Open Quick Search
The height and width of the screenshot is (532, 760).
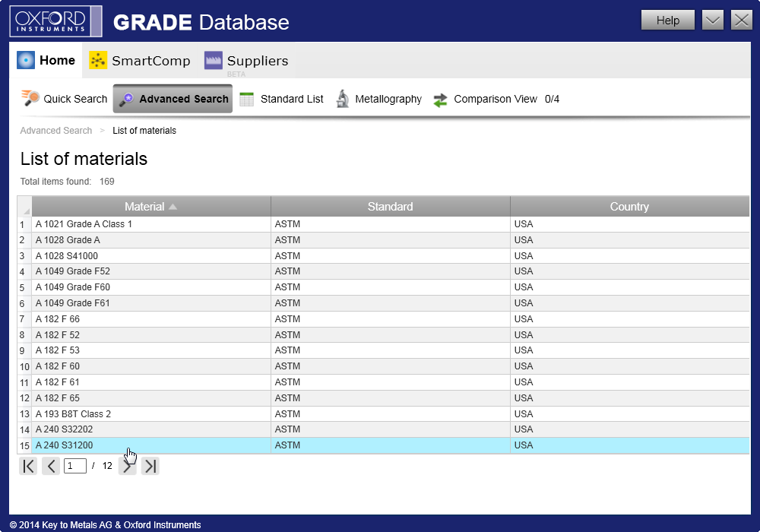(x=64, y=99)
